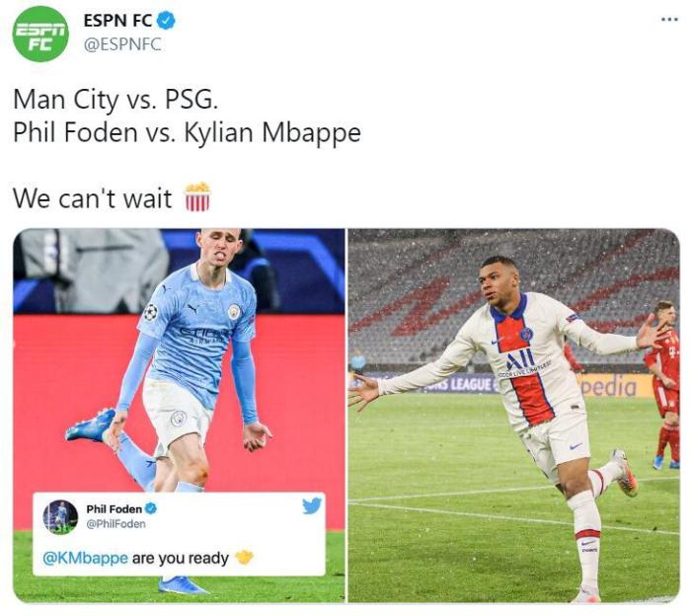Image resolution: width=691 pixels, height=616 pixels.
Task: Click the @PhilFoden handle
Action: point(115,524)
